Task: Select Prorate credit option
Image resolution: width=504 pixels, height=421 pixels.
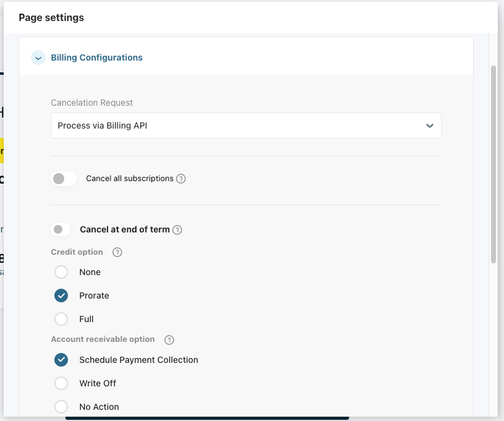Action: pyautogui.click(x=61, y=296)
